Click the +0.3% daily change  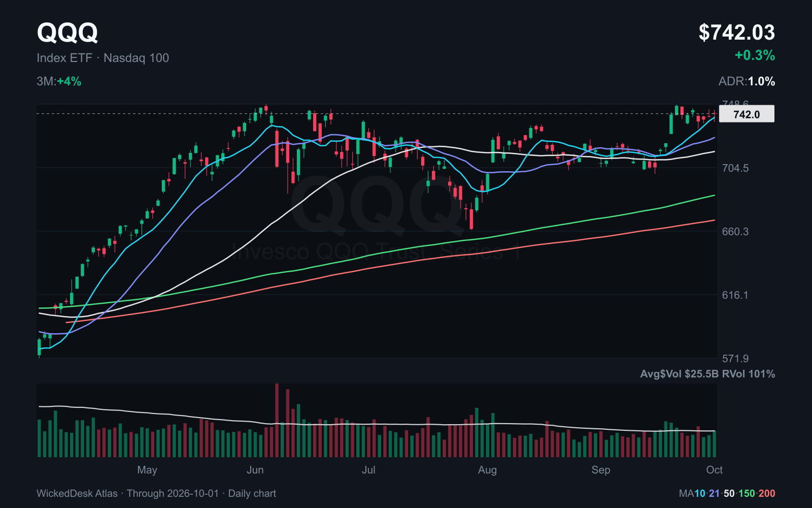(755, 55)
